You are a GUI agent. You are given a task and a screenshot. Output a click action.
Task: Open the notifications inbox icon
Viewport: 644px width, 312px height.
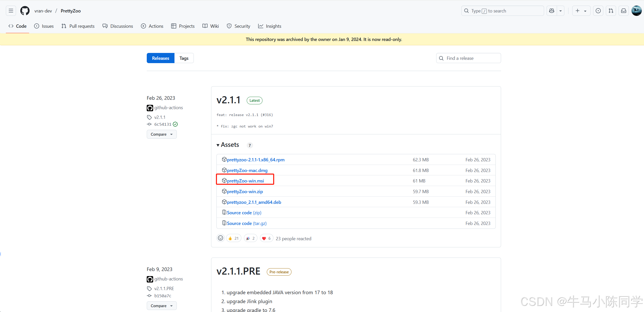tap(624, 11)
